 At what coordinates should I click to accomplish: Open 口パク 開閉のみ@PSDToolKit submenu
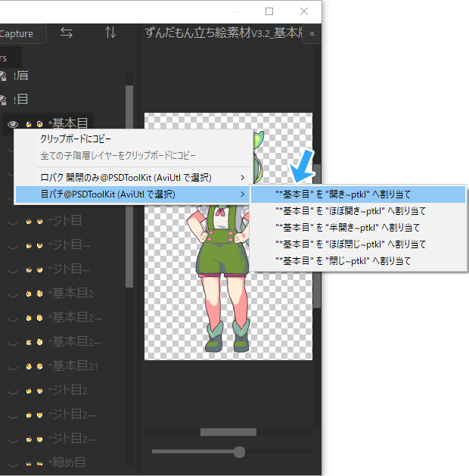(133, 177)
